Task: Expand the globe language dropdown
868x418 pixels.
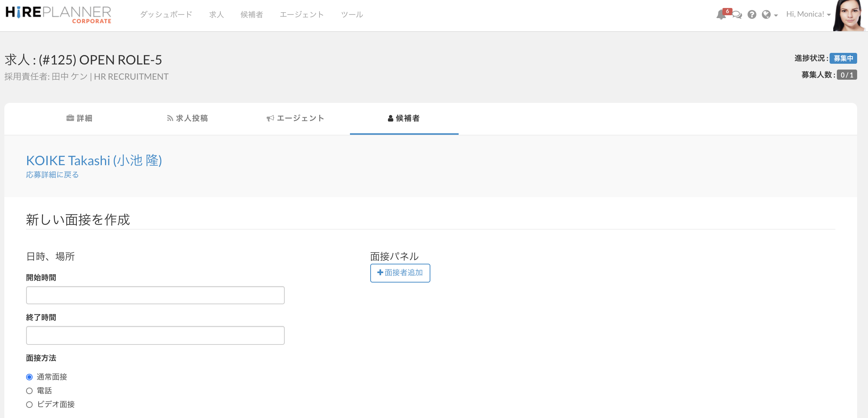Action: [769, 14]
